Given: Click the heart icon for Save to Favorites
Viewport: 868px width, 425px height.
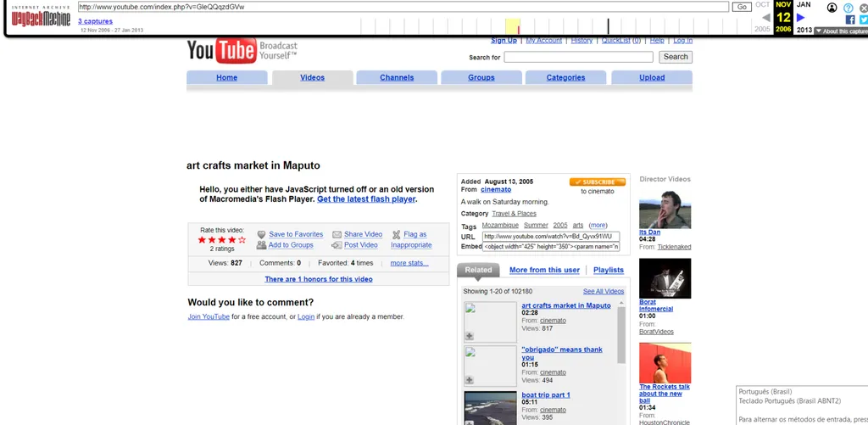Looking at the screenshot, I should click(x=262, y=234).
